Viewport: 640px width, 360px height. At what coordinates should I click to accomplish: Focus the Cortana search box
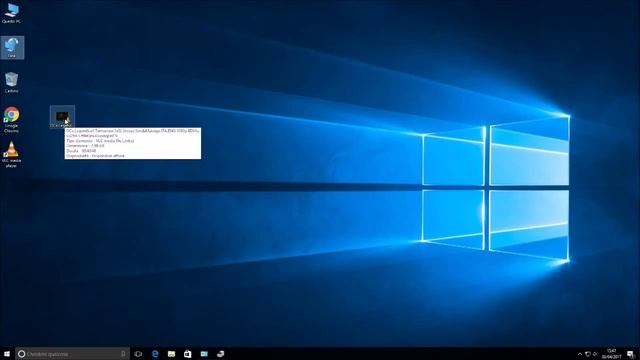pos(72,354)
